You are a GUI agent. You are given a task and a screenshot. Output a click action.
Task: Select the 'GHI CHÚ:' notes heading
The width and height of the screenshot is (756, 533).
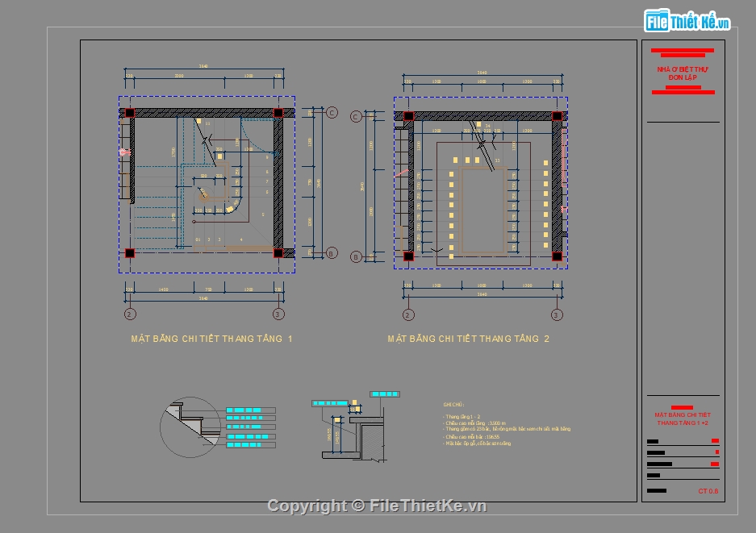tap(453, 405)
